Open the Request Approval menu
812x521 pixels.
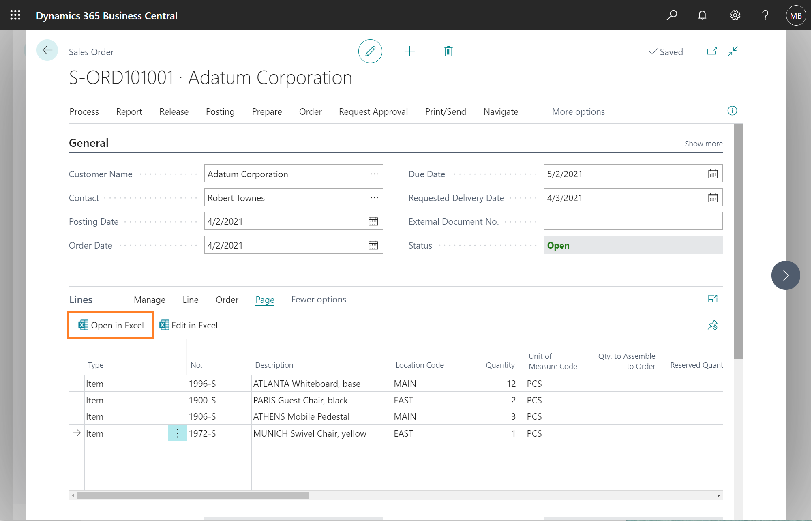pyautogui.click(x=373, y=111)
